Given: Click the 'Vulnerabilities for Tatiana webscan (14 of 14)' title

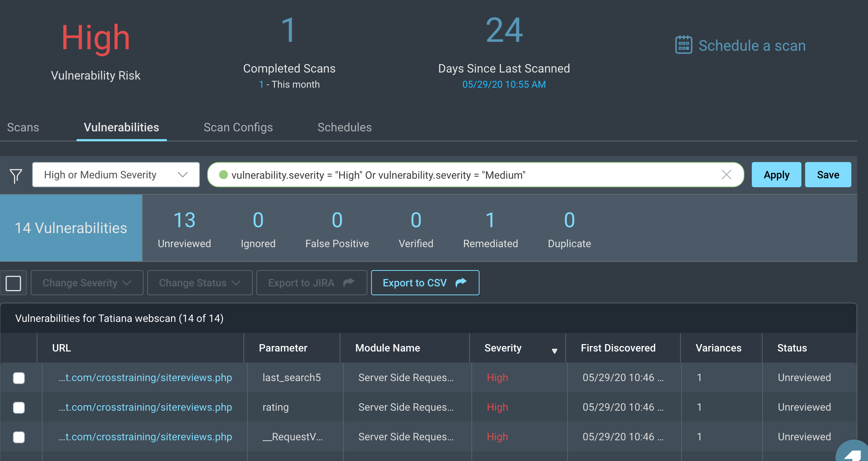Looking at the screenshot, I should pos(119,318).
